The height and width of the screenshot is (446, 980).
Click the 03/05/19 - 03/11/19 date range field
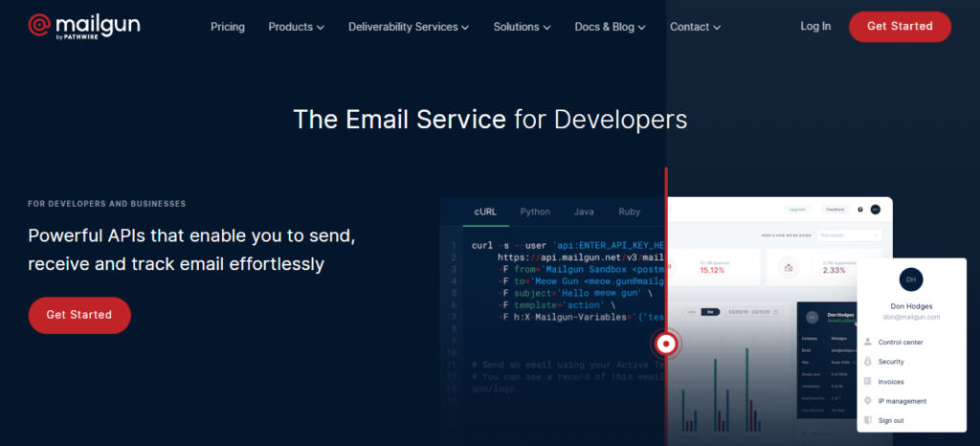click(x=752, y=312)
